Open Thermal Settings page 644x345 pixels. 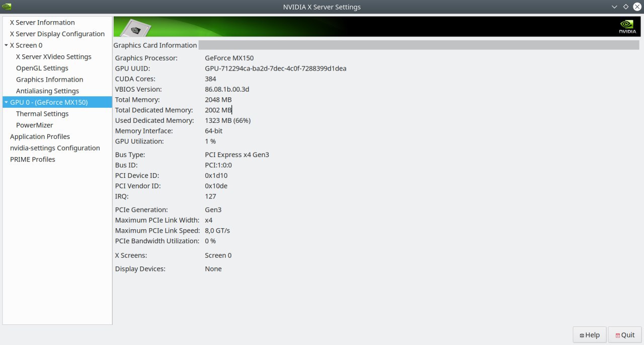point(42,114)
